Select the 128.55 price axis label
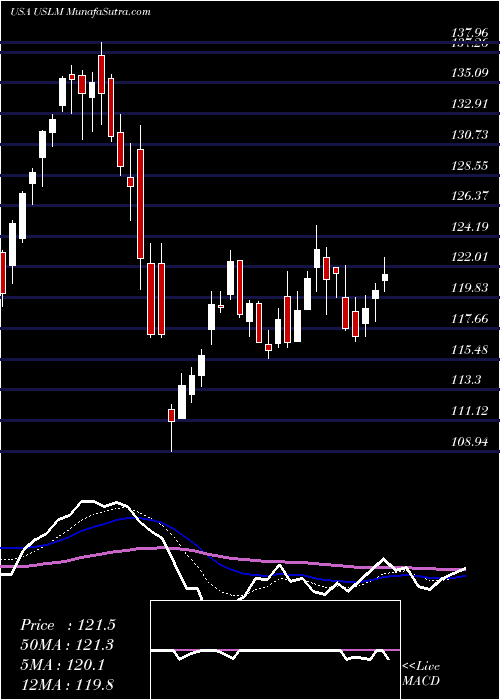The width and height of the screenshot is (500, 700). click(x=471, y=166)
